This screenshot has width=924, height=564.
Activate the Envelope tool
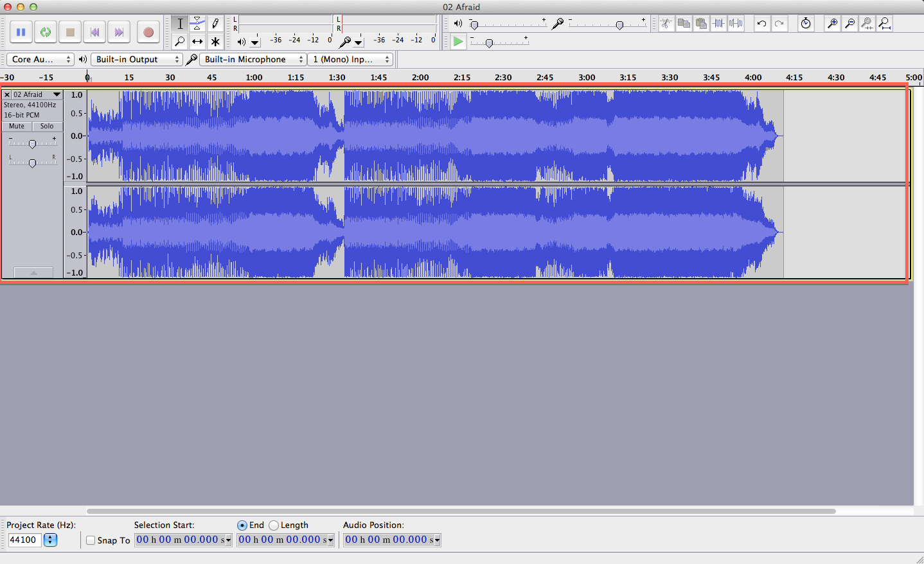pos(197,24)
